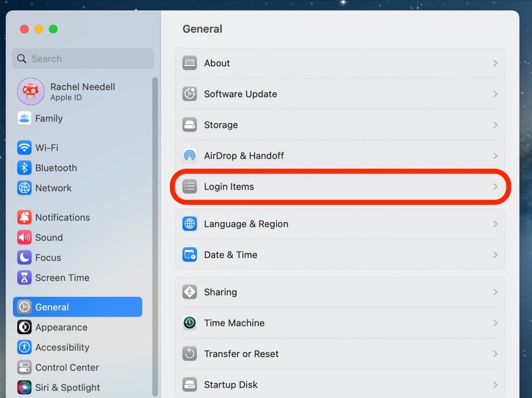Select the Siri & Spotlight icon
This screenshot has height=398, width=532.
[x=24, y=387]
